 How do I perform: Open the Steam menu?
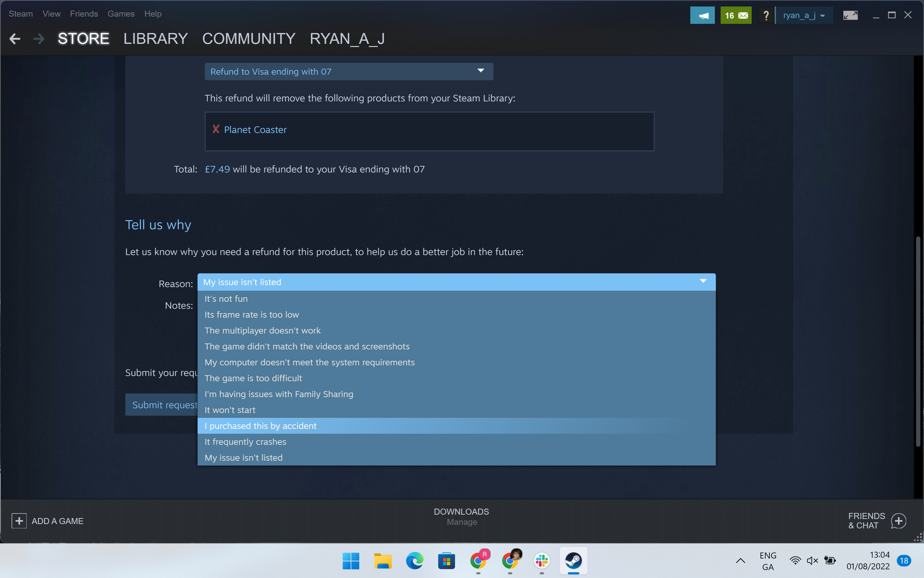point(21,14)
